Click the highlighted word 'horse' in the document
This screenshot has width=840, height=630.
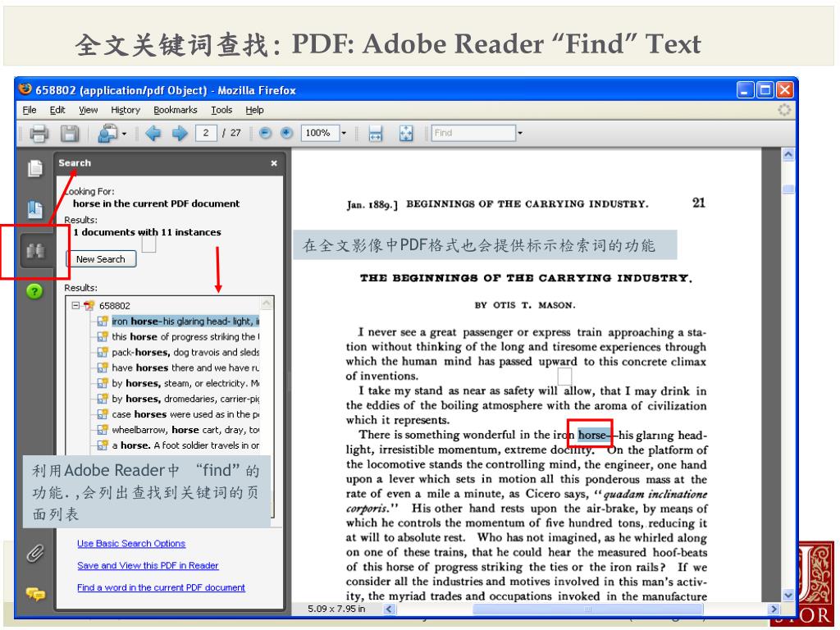click(592, 435)
